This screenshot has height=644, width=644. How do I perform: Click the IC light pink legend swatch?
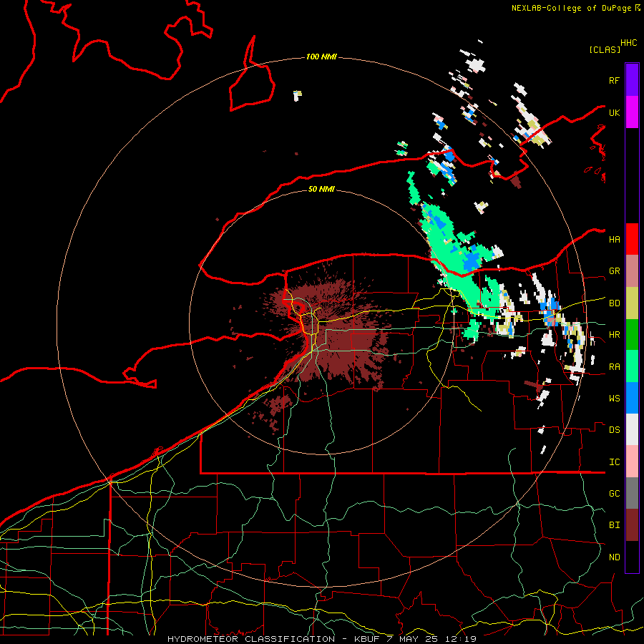(x=632, y=462)
